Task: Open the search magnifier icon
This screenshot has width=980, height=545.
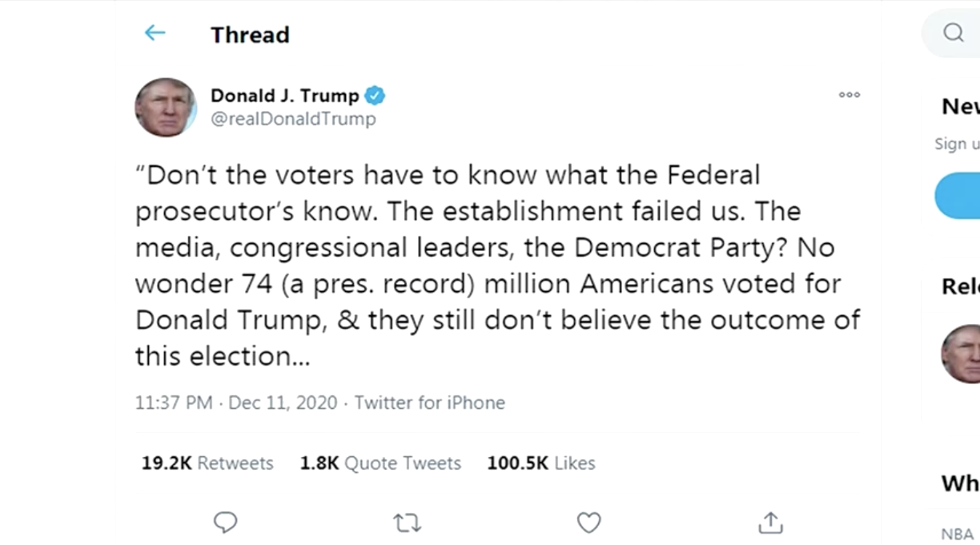Action: click(953, 32)
